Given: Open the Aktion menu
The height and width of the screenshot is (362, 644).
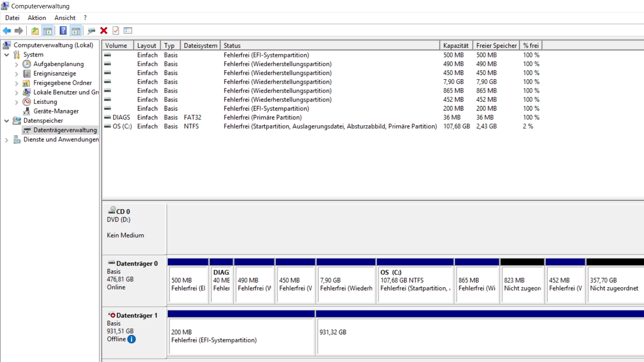Looking at the screenshot, I should pyautogui.click(x=37, y=18).
